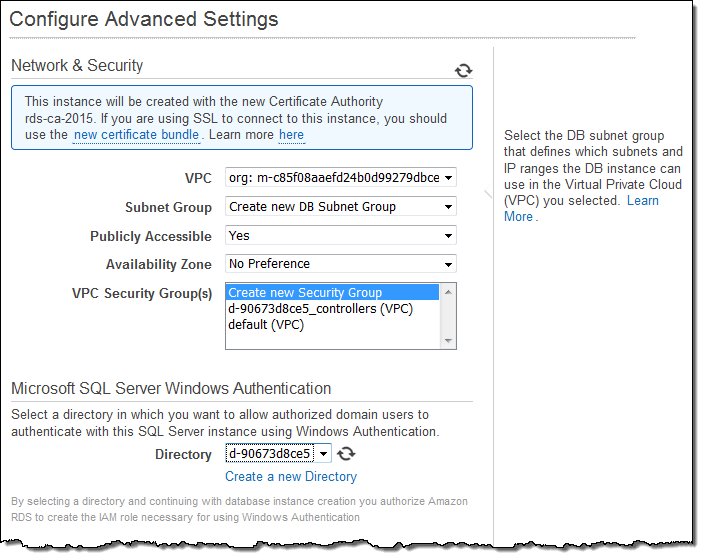Select Create new Security Group option
703x558 pixels.
[333, 292]
